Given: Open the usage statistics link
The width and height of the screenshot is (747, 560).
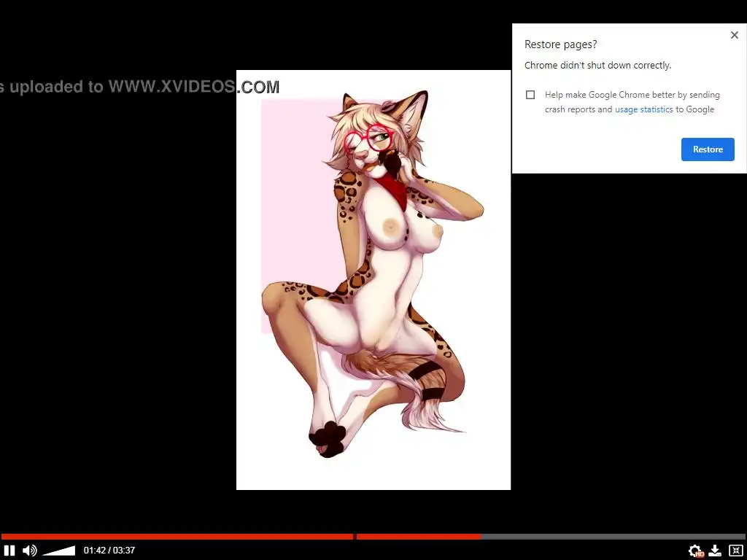Looking at the screenshot, I should point(643,109).
